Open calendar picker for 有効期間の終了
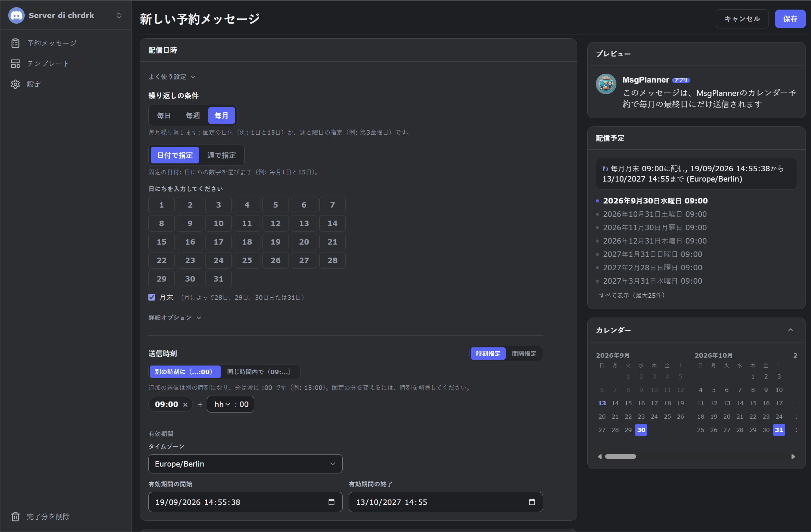The image size is (811, 532). [x=532, y=502]
